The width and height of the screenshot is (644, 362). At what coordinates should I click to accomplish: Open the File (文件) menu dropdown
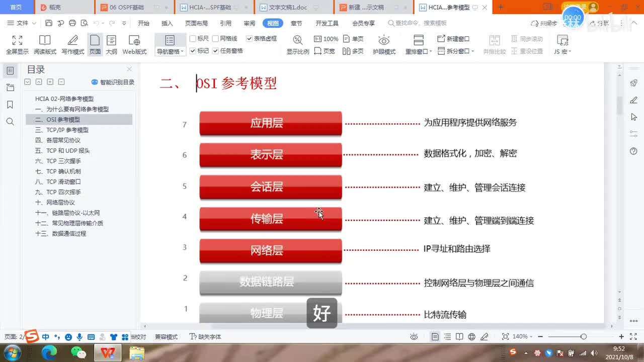(x=21, y=23)
